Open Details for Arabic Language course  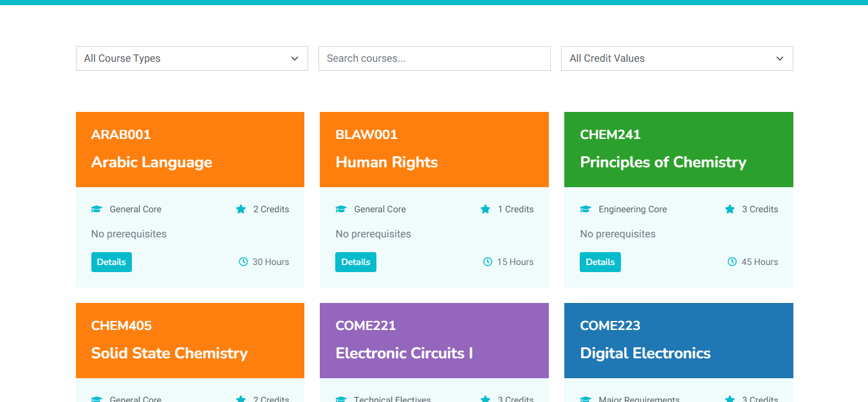pyautogui.click(x=111, y=262)
